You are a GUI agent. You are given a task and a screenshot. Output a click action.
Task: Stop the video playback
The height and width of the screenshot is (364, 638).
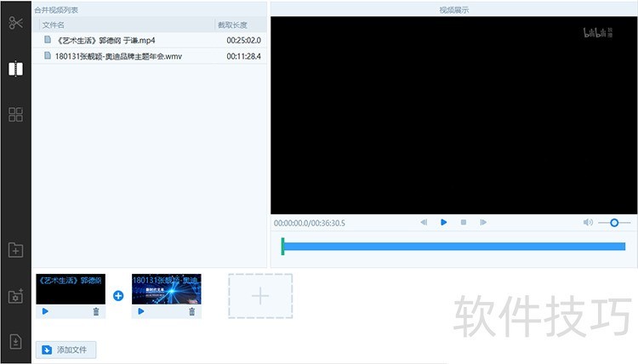[464, 223]
